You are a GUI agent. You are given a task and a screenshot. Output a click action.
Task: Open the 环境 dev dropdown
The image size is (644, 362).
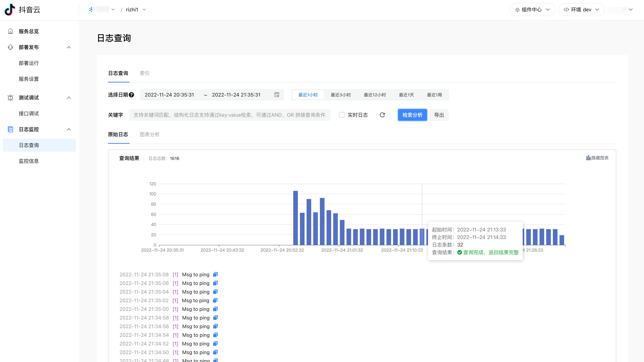click(581, 10)
